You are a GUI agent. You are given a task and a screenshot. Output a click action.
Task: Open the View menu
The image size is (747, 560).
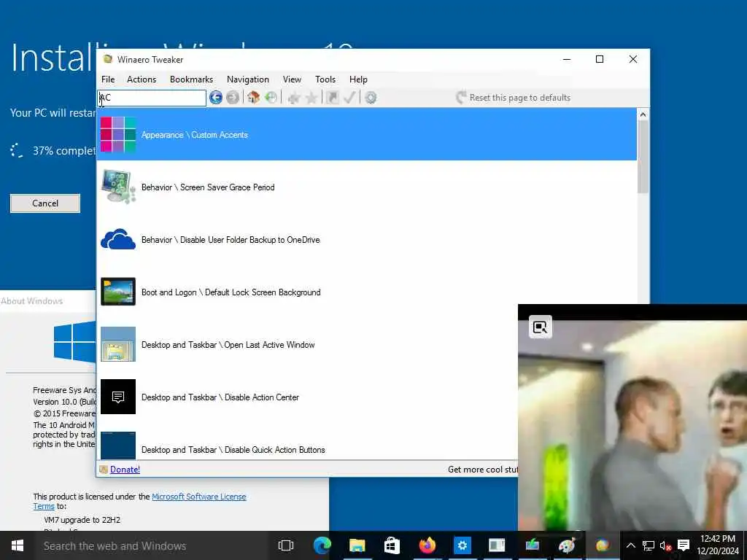[292, 79]
